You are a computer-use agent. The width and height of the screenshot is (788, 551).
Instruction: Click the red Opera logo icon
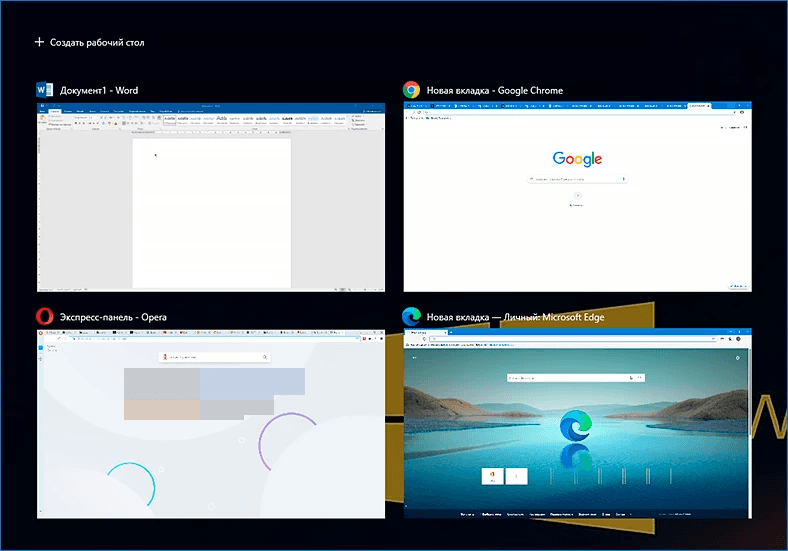coord(45,317)
